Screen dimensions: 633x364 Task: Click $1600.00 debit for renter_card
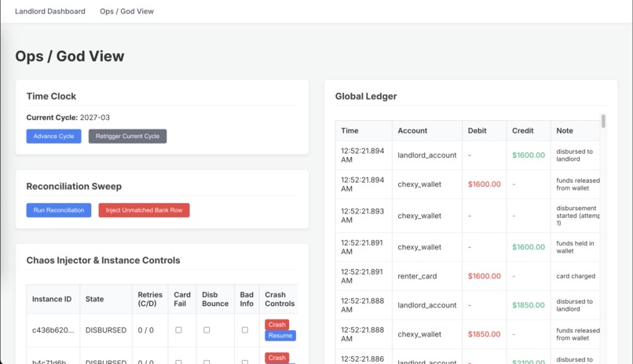coord(485,276)
